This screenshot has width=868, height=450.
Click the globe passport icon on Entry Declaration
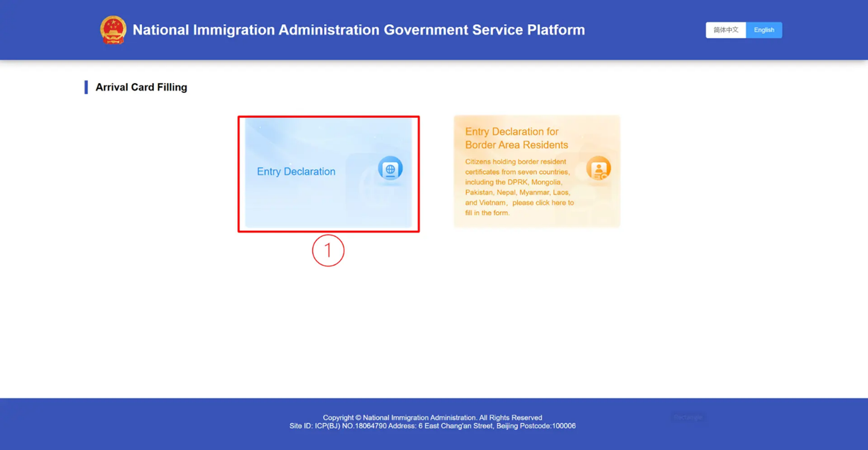[390, 169]
